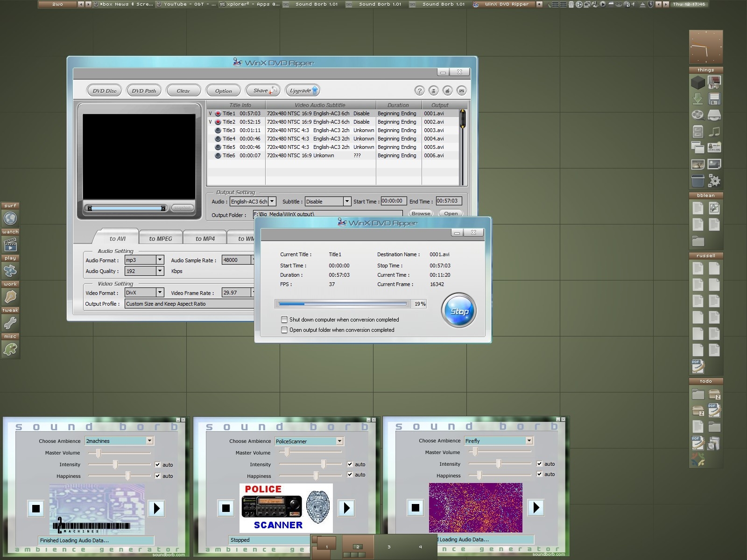747x560 pixels.
Task: Open the Output Profile dropdown
Action: click(x=190, y=304)
